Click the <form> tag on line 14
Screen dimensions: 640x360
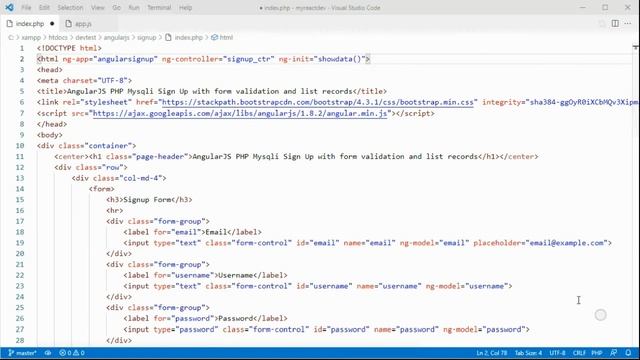(x=102, y=189)
